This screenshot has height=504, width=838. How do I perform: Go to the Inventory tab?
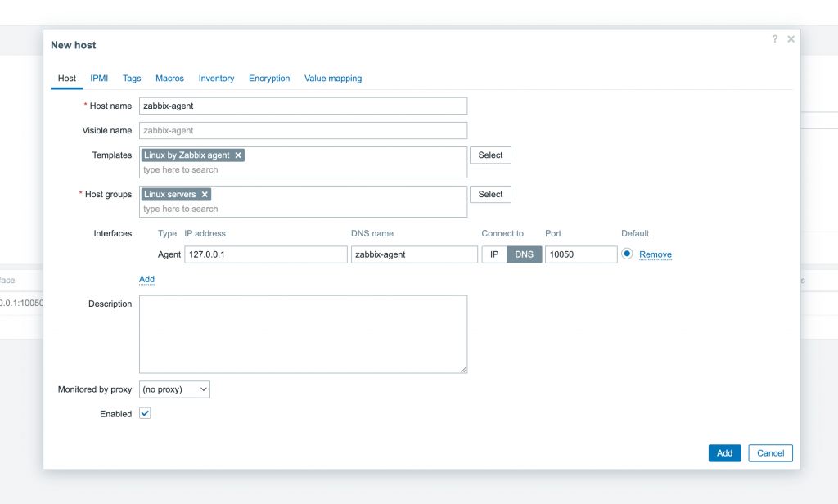[216, 78]
